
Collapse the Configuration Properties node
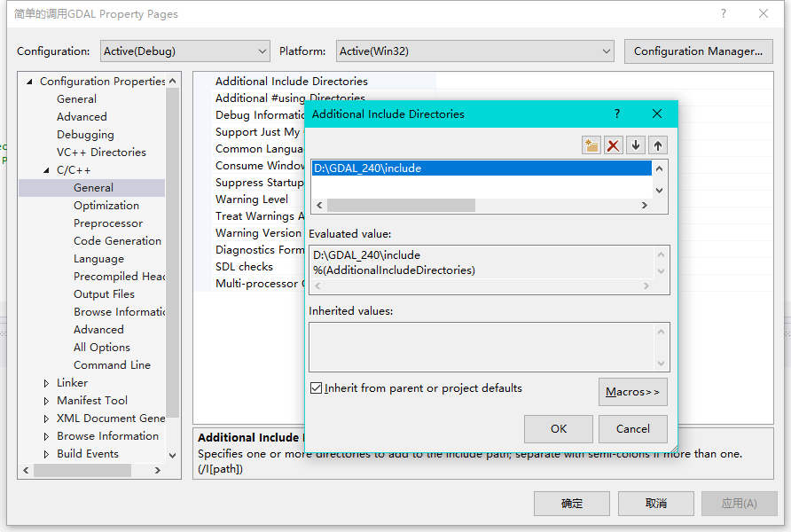pyautogui.click(x=29, y=82)
